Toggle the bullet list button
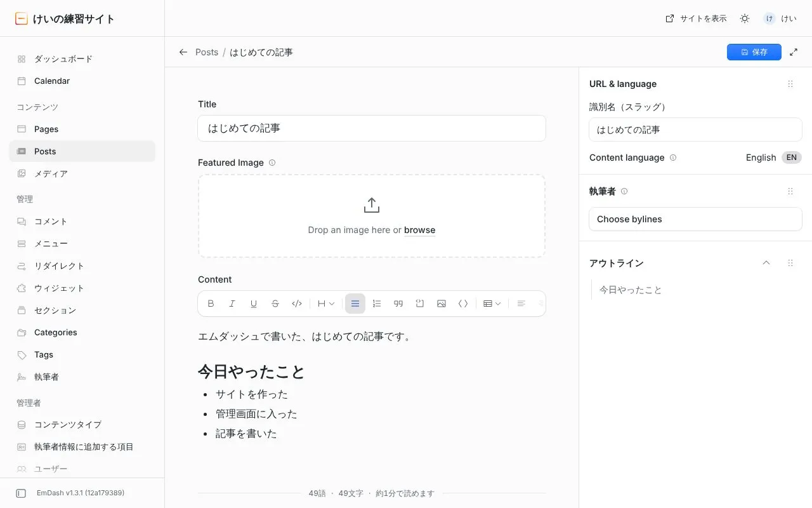Viewport: 812px width, 508px height. [355, 304]
